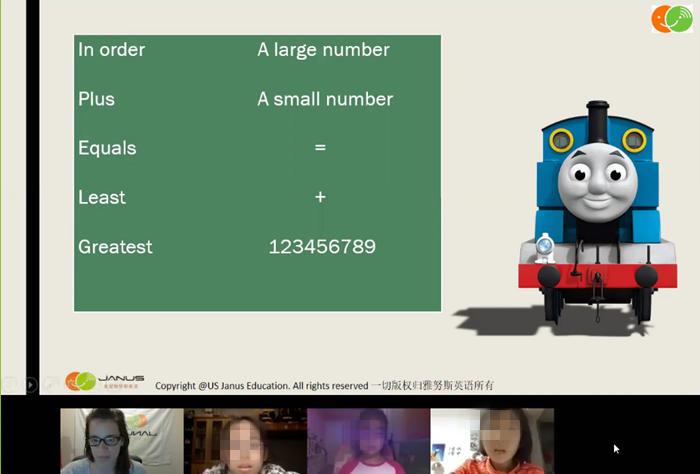Click the word "Least" on the green board

pos(102,197)
